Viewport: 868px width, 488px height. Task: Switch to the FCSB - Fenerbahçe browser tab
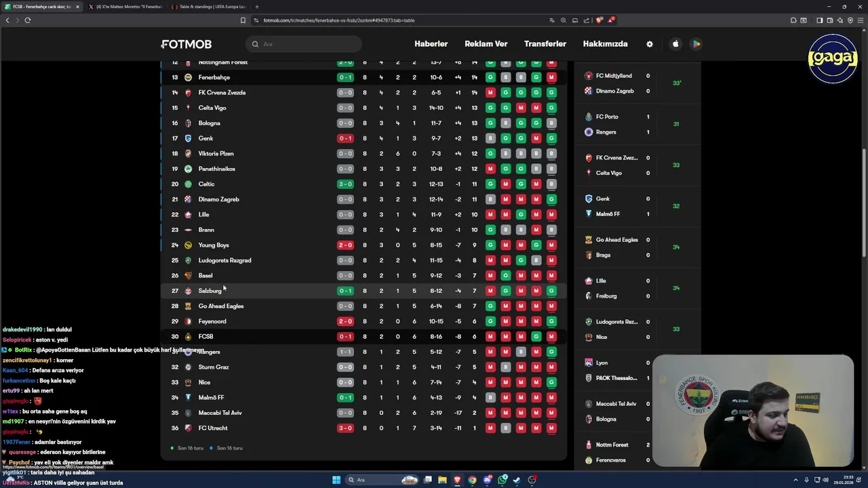point(41,7)
